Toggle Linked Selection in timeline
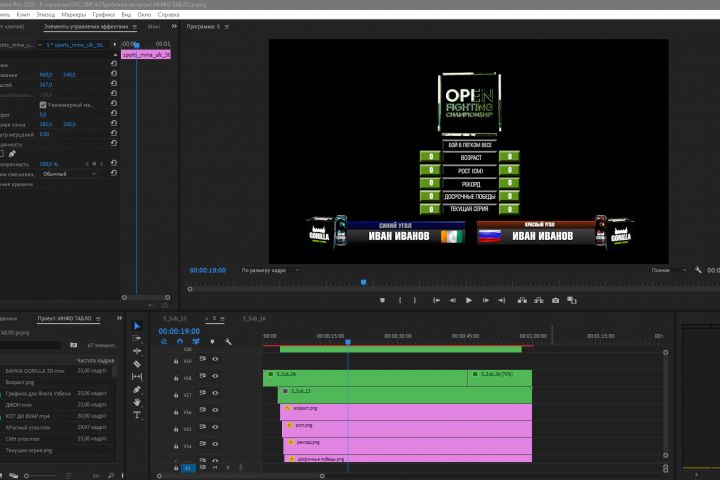Screen dimensions: 720x480 click(x=196, y=342)
